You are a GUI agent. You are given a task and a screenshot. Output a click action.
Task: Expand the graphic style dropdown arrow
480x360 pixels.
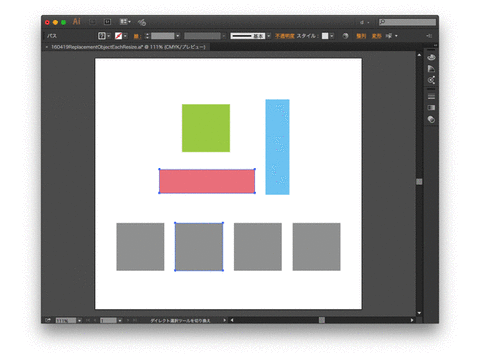coord(332,36)
